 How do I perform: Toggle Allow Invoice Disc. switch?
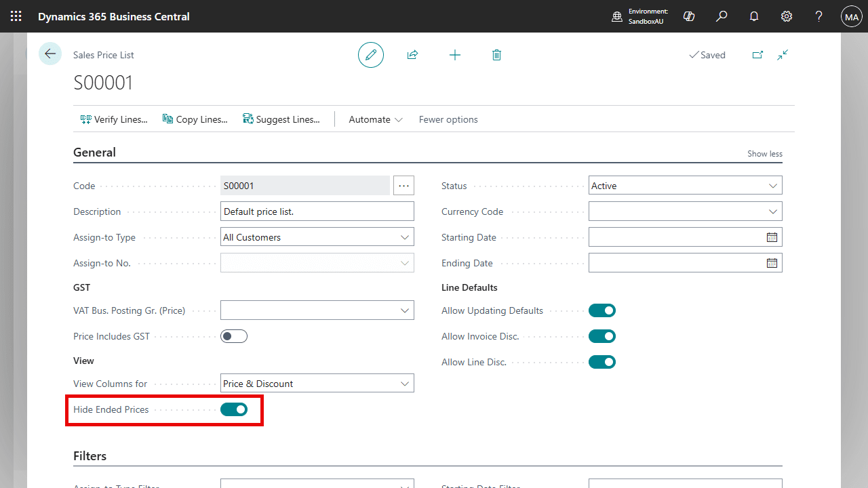[x=602, y=336]
